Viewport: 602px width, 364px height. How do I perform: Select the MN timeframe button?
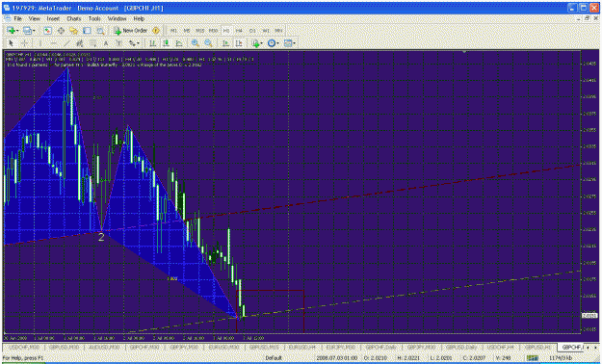point(278,31)
